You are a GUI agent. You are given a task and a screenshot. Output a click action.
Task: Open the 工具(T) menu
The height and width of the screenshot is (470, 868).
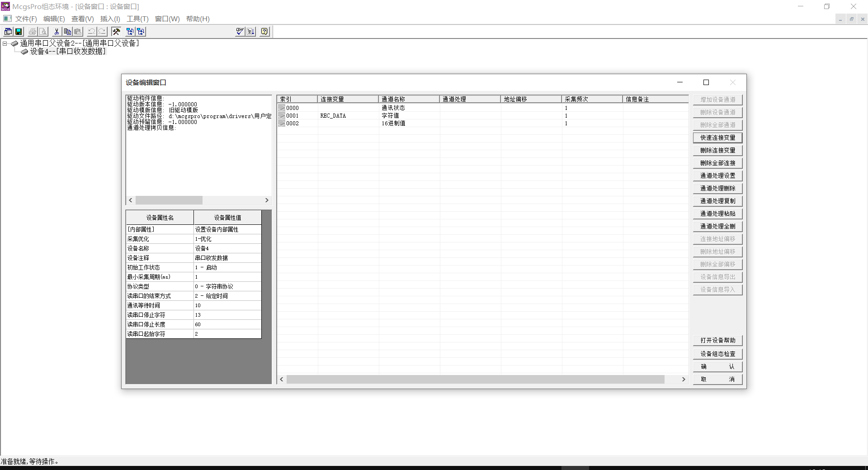click(x=137, y=19)
